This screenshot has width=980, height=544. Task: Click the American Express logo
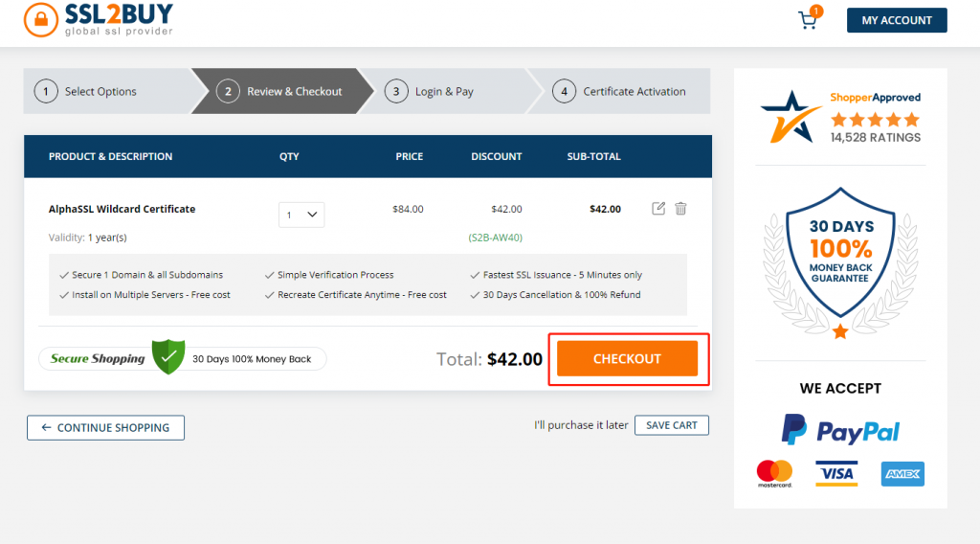click(x=902, y=473)
